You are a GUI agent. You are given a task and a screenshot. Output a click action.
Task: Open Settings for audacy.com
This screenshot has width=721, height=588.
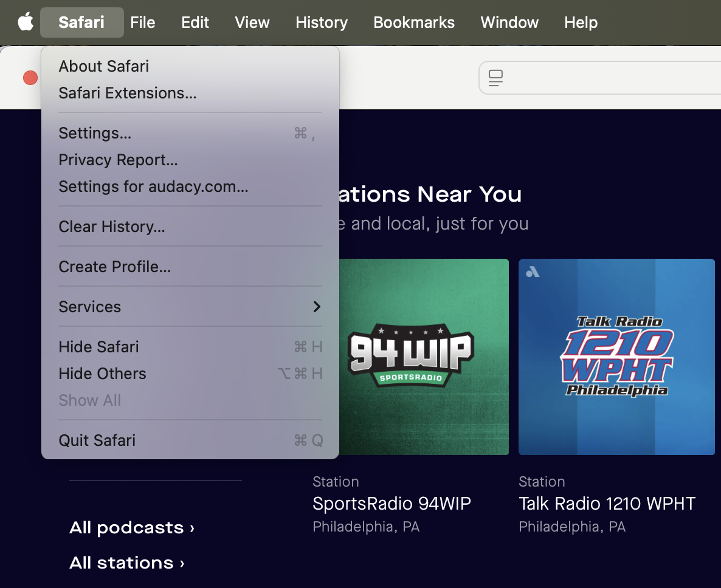coord(153,186)
